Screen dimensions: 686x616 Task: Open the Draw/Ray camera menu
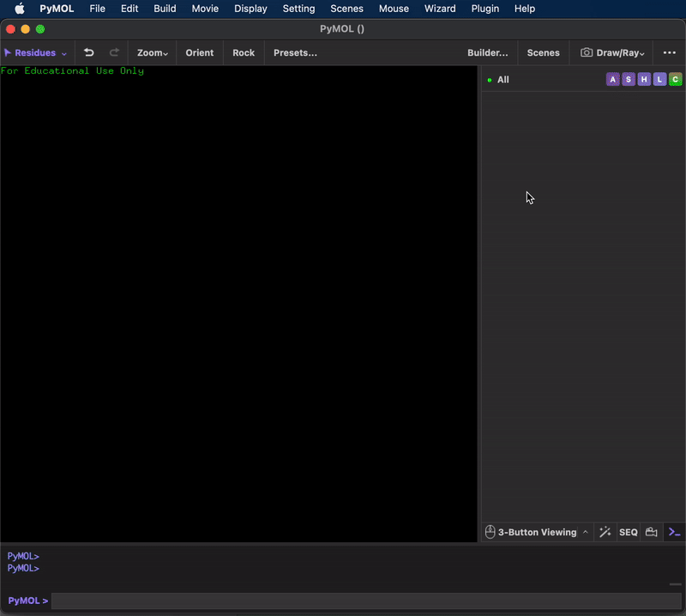(612, 52)
